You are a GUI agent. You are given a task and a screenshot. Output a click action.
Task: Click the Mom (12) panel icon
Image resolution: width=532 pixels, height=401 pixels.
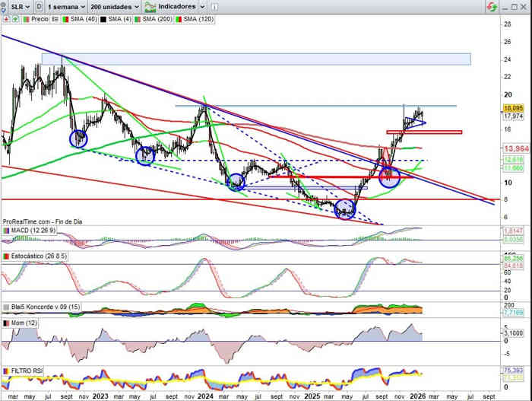6,323
